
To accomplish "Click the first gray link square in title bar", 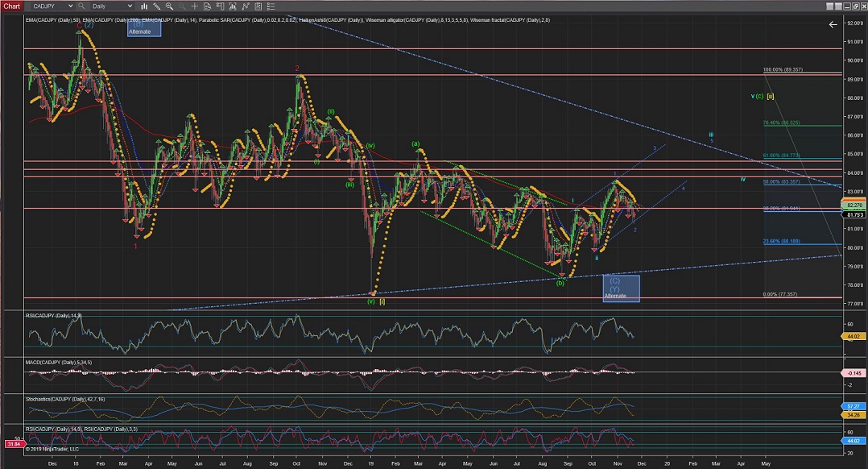I will (829, 6).
